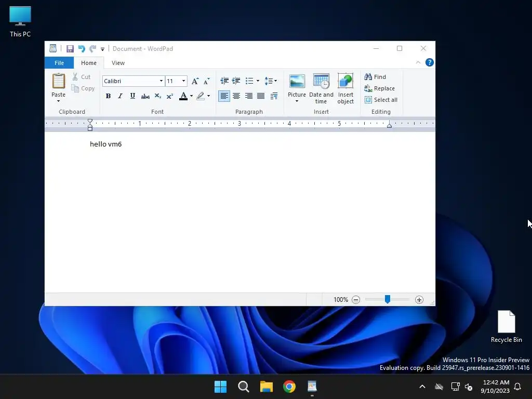The height and width of the screenshot is (399, 532).
Task: Click the right indent marker on the ruler
Action: 389,125
